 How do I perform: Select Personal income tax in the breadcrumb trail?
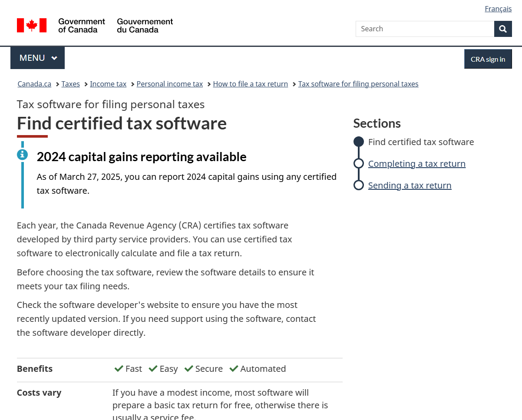169,84
